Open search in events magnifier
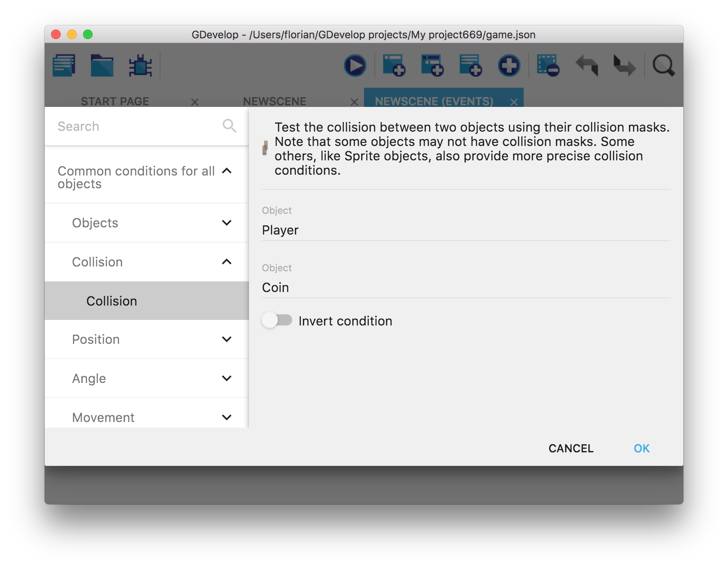Screen dimensions: 728x568 pyautogui.click(x=663, y=65)
